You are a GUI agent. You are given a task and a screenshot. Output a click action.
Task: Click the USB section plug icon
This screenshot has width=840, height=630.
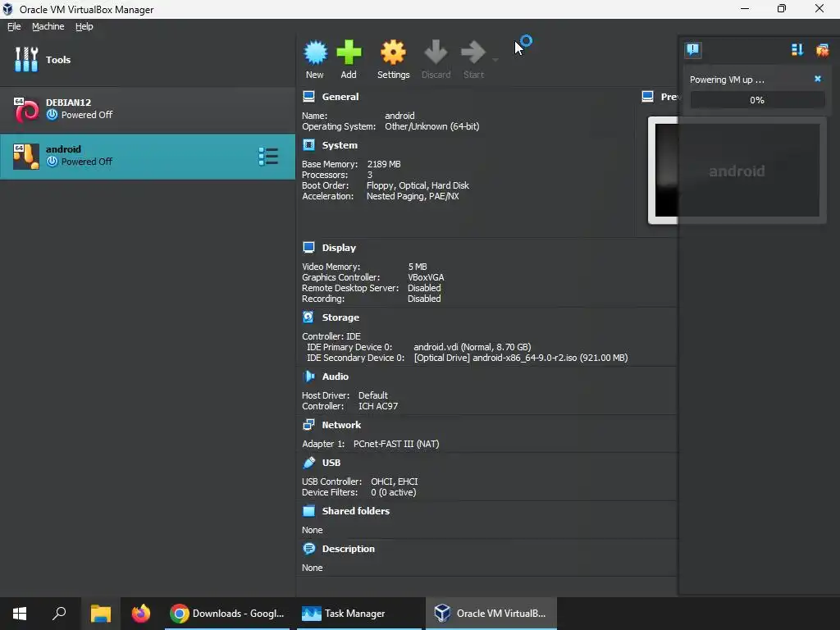pos(308,463)
